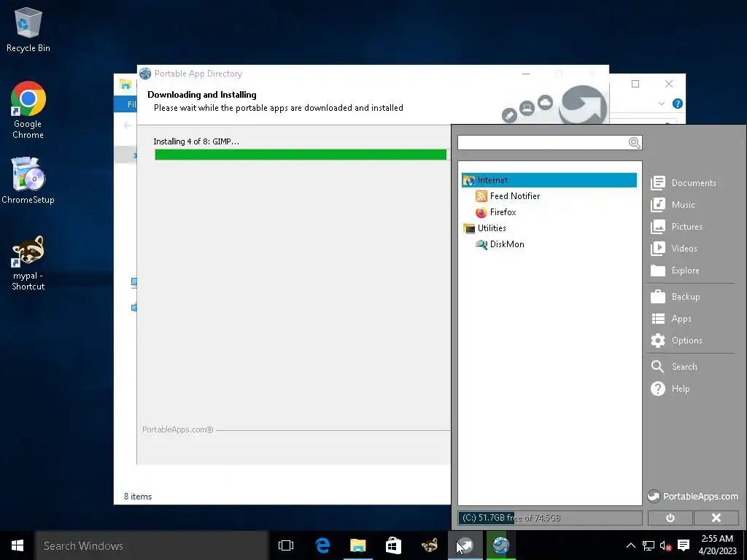Select the Internet category row
Viewport: 747px width, 560px height.
(549, 180)
